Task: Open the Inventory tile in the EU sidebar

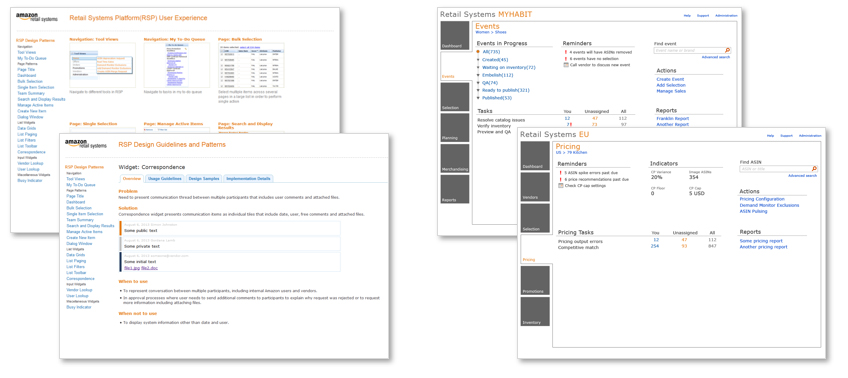Action: click(535, 311)
